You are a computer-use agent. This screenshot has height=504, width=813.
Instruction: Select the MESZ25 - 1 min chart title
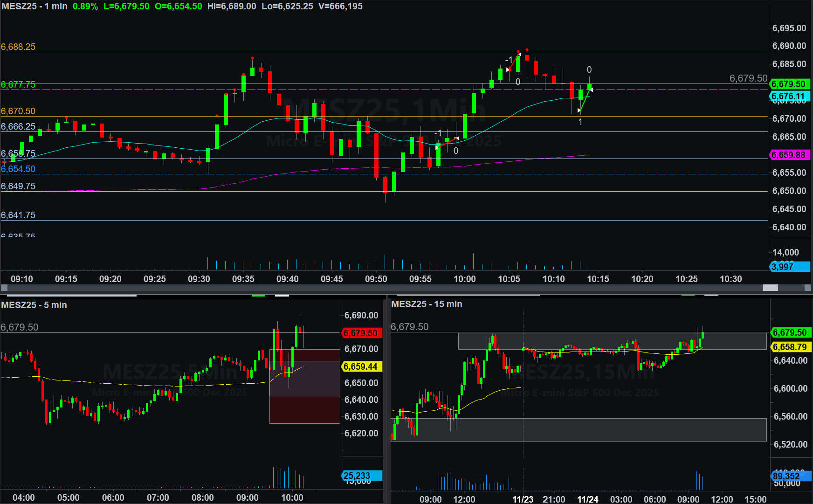click(34, 7)
